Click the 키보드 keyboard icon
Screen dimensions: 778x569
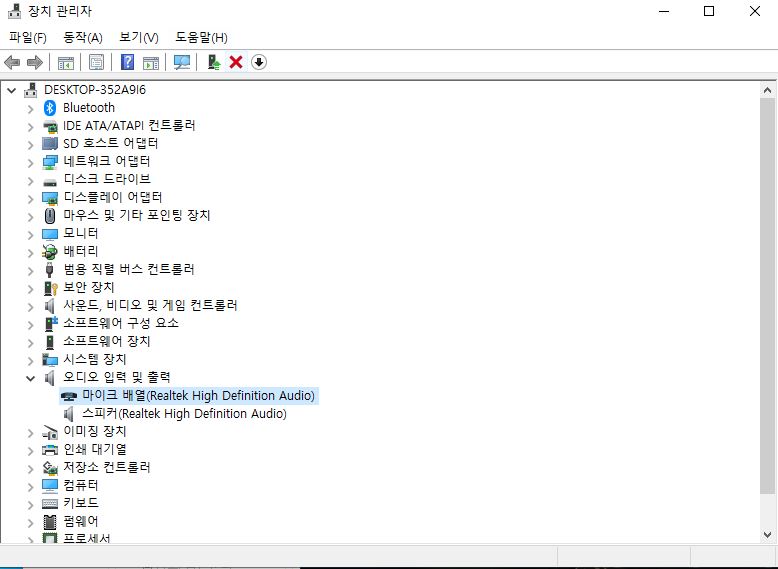tap(50, 504)
